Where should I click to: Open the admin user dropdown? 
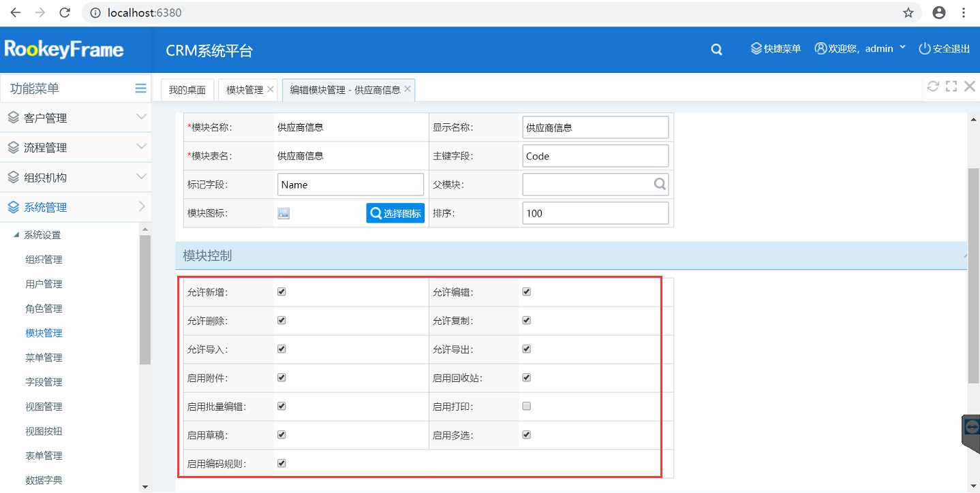click(x=902, y=48)
